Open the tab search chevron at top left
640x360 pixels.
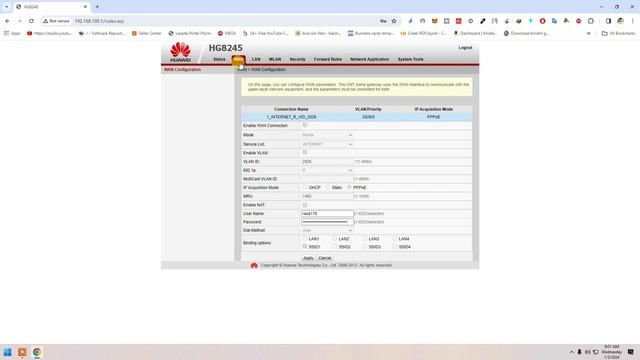tap(6, 7)
